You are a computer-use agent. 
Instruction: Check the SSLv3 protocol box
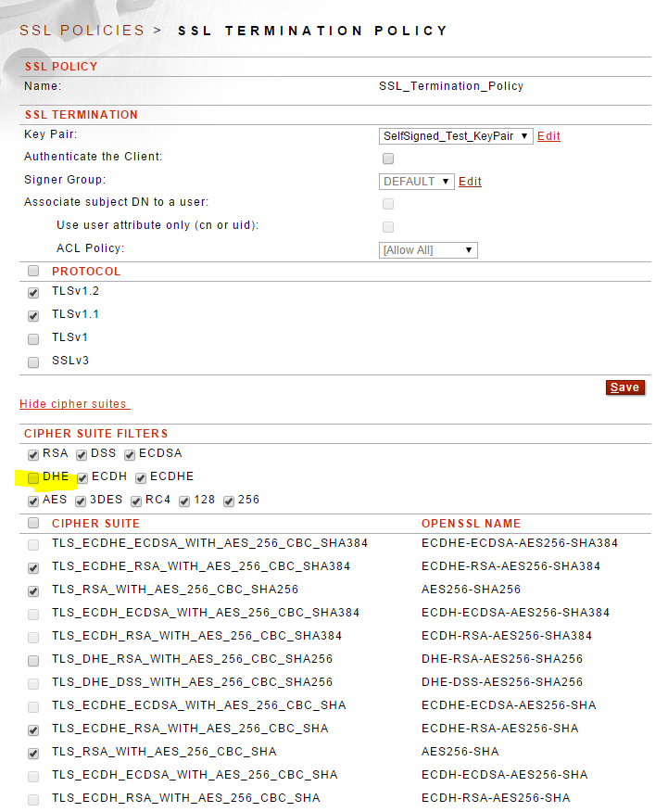click(x=33, y=362)
